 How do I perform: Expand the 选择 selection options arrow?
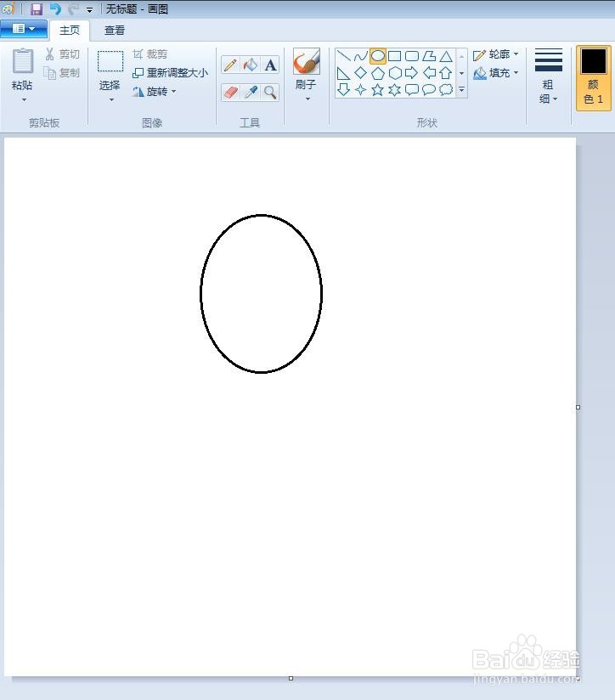[x=111, y=99]
